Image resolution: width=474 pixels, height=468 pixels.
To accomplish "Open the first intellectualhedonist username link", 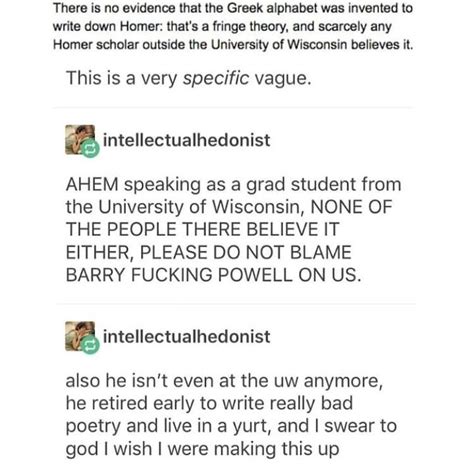I will pos(186,140).
